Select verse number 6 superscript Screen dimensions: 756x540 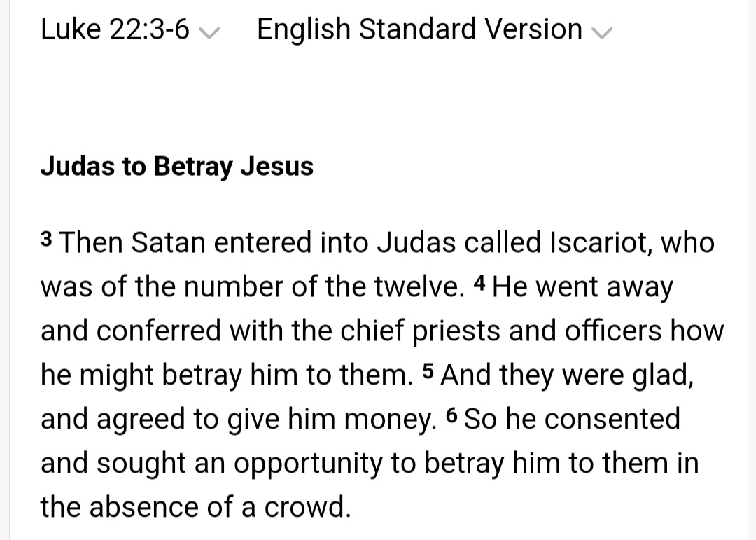click(x=451, y=415)
